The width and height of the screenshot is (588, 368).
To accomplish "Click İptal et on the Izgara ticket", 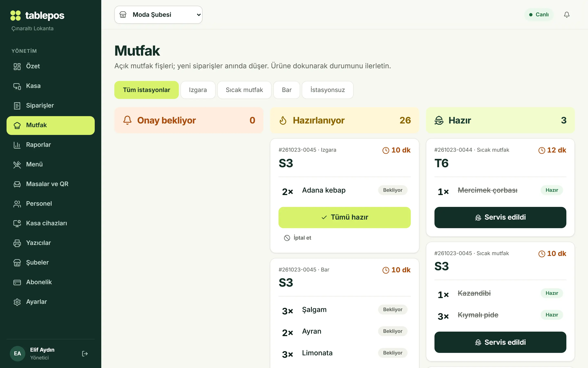I will click(298, 238).
